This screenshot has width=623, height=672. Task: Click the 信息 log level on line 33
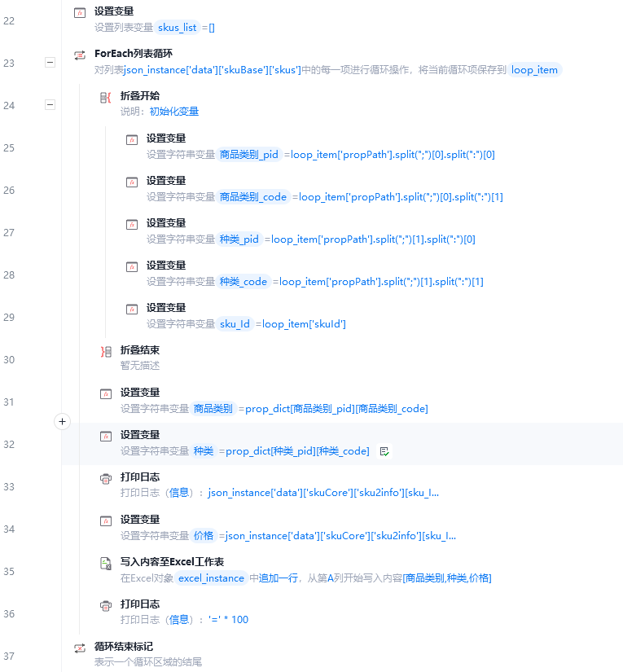click(x=178, y=493)
